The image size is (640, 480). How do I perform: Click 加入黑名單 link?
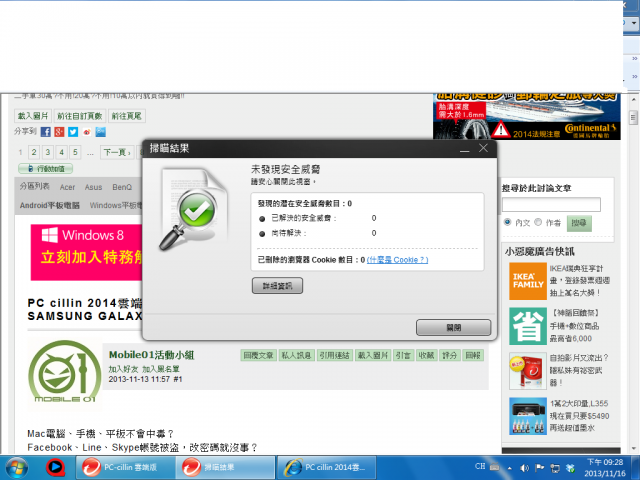click(161, 369)
